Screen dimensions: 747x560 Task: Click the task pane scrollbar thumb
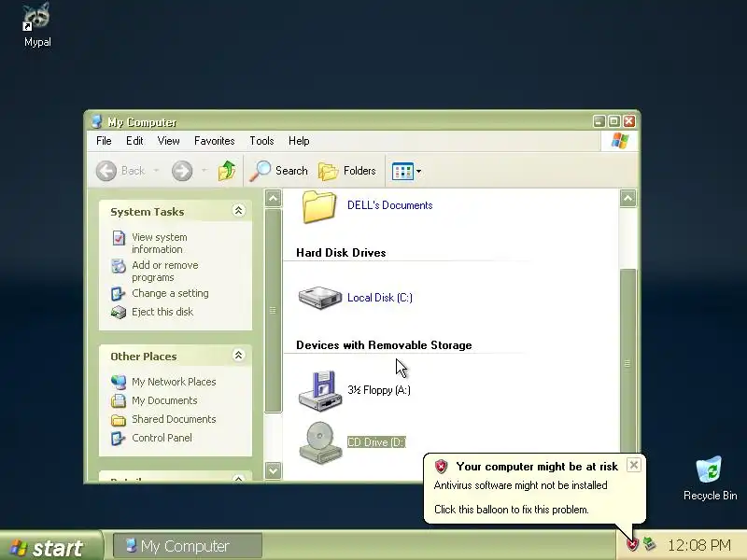[273, 310]
